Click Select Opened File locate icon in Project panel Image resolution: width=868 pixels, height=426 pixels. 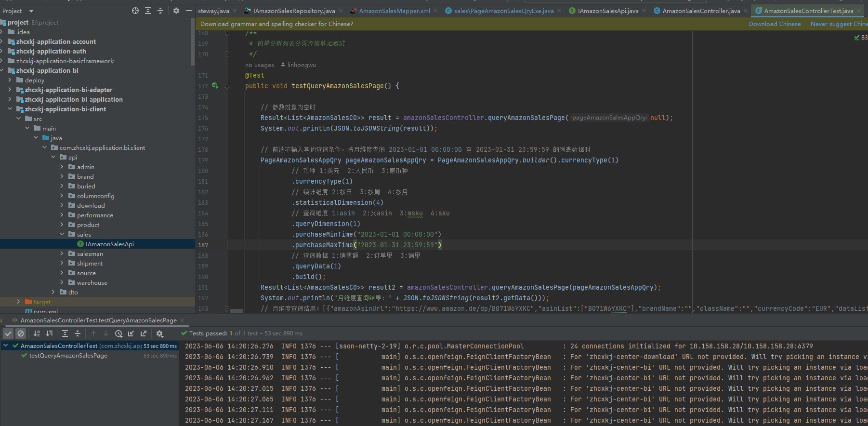[135, 11]
